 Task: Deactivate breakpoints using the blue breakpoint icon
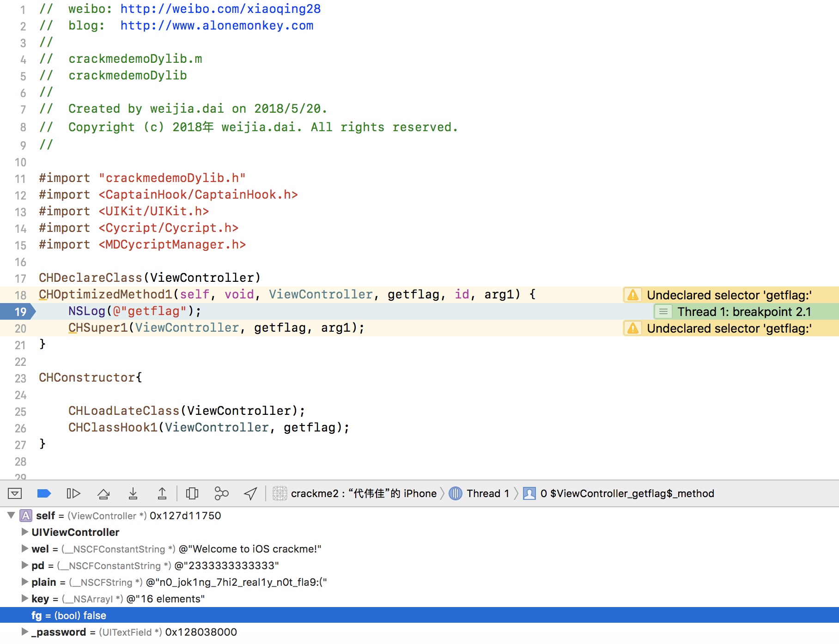[43, 493]
